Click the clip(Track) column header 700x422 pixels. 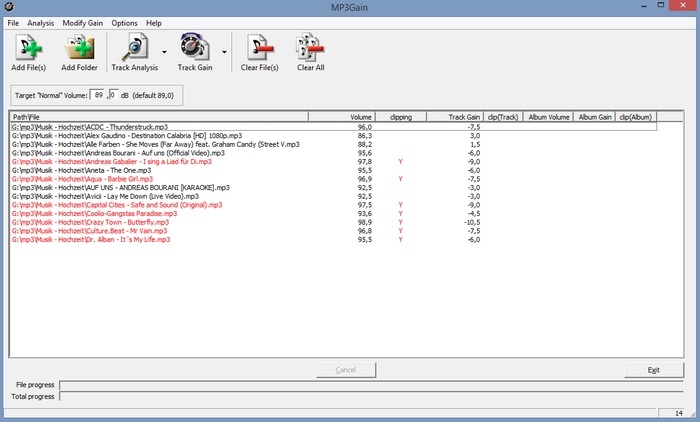coord(503,117)
